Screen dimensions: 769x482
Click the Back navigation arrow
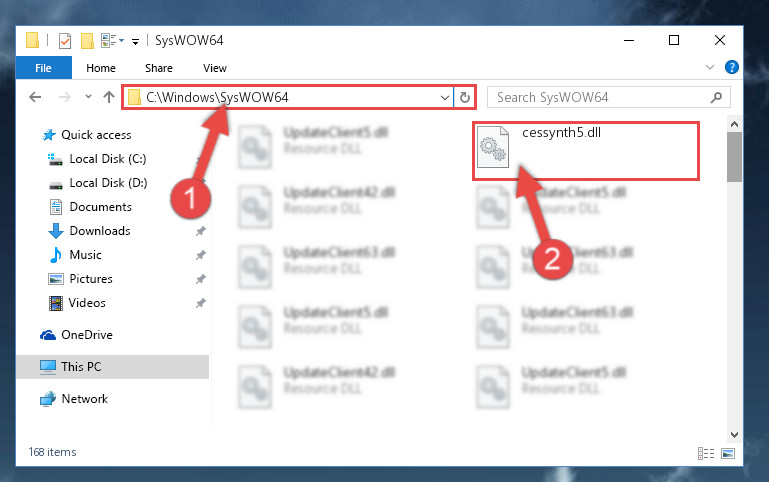point(35,97)
